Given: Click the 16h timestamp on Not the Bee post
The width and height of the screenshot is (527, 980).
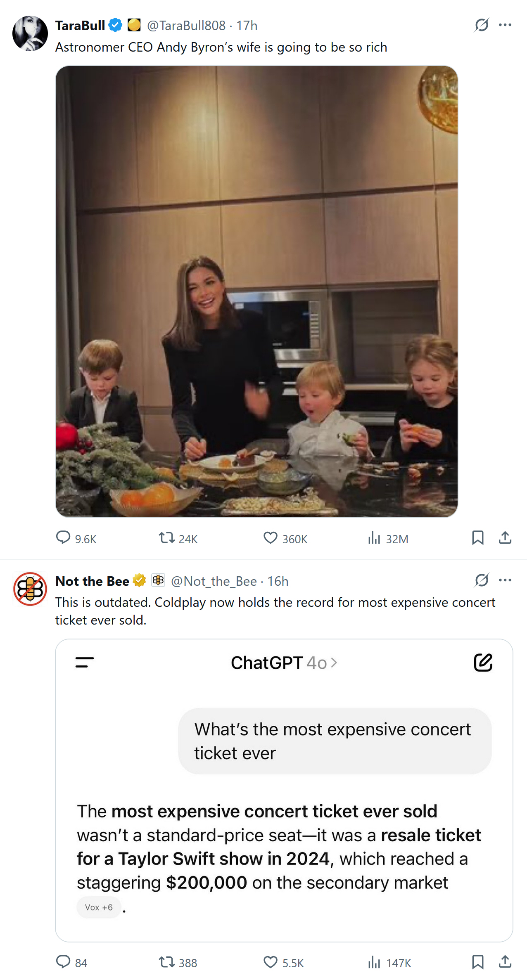Looking at the screenshot, I should point(278,581).
